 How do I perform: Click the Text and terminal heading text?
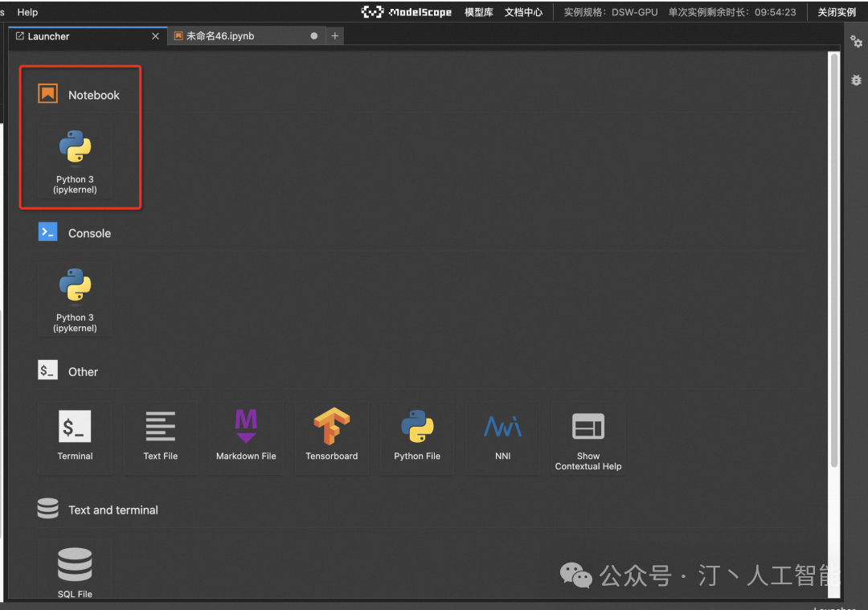(113, 510)
